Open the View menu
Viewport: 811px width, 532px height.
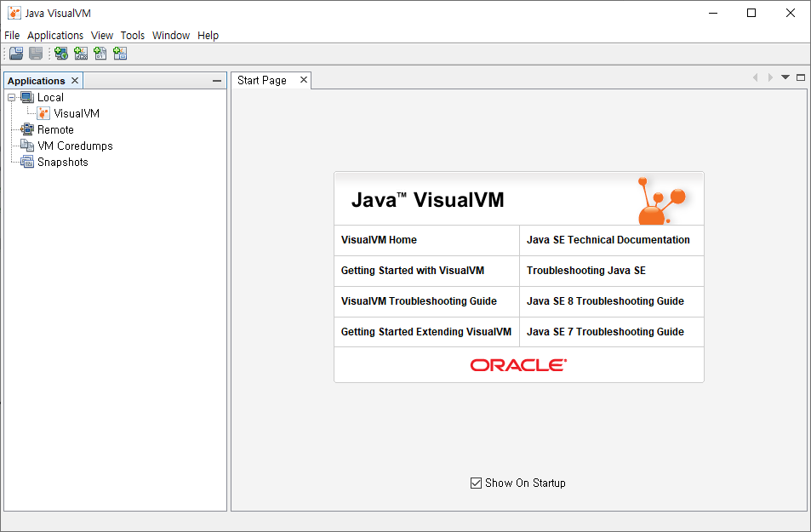(102, 35)
